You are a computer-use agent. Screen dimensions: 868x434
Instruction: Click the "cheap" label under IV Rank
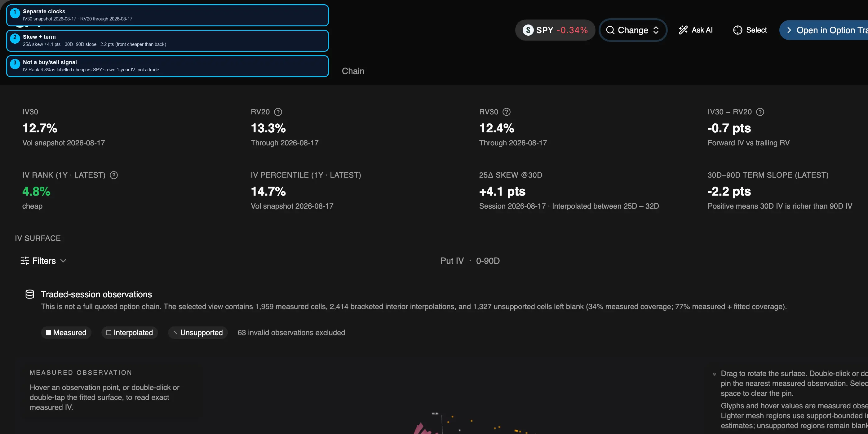point(32,206)
